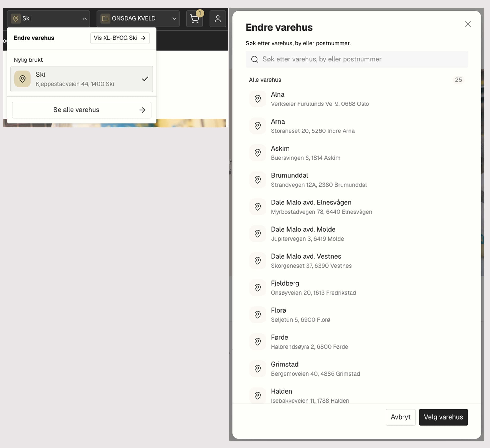Select the Førde warehouse
This screenshot has width=490, height=448.
357,342
